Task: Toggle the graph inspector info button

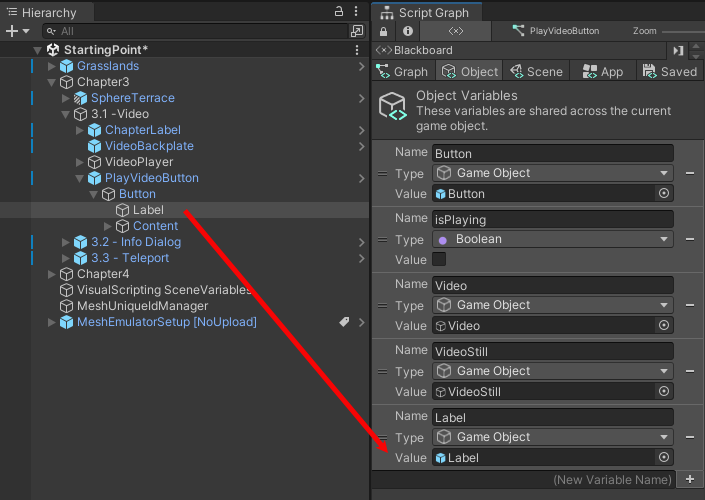Action: pyautogui.click(x=408, y=31)
